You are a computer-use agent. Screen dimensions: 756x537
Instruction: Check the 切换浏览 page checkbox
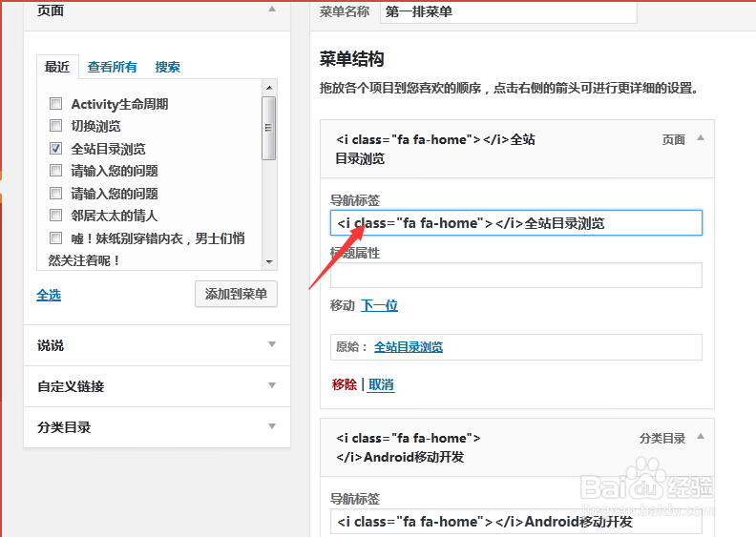(x=56, y=126)
